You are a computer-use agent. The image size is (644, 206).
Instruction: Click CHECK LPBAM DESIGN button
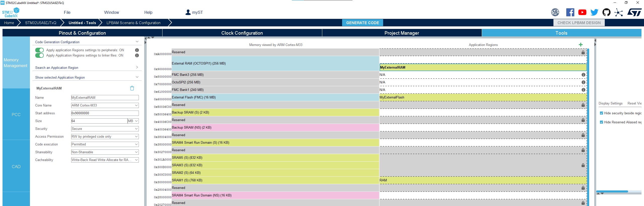(x=579, y=23)
